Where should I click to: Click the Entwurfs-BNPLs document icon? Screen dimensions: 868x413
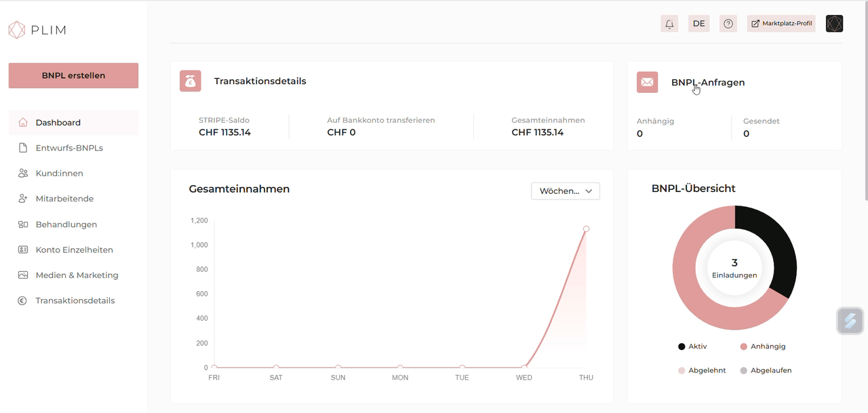tap(23, 148)
